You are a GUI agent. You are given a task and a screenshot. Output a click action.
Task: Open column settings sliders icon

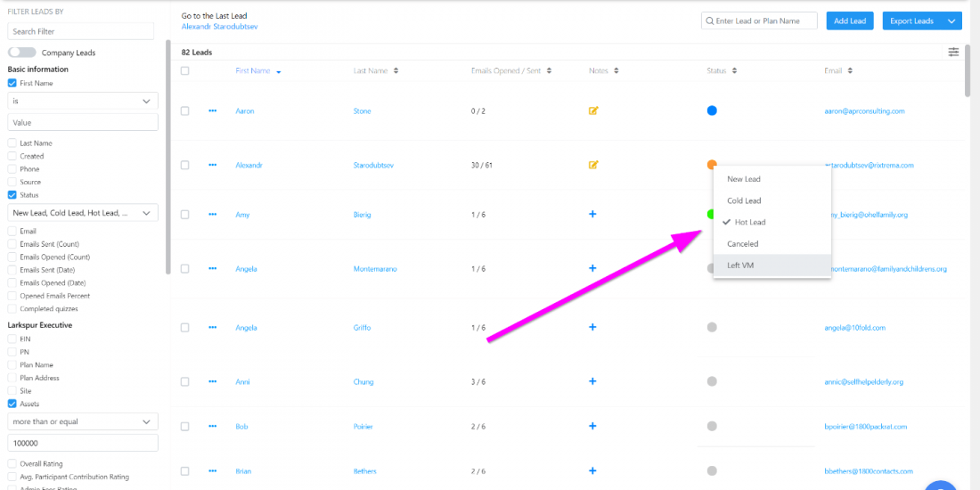953,53
